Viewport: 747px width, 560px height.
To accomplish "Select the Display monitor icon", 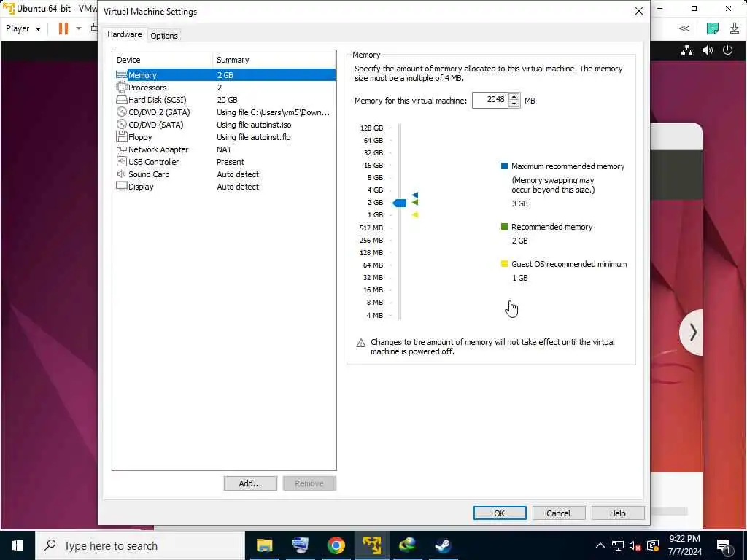I will (x=122, y=186).
